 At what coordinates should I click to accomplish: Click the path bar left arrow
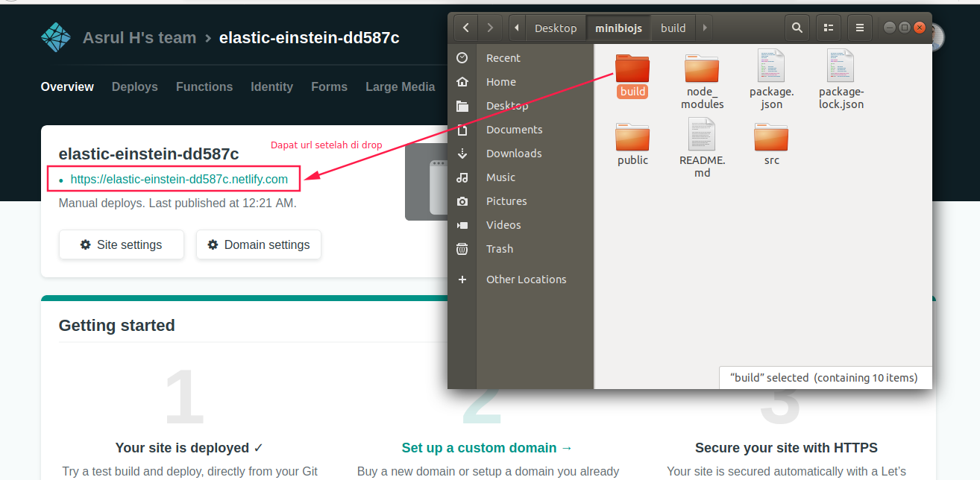click(517, 28)
